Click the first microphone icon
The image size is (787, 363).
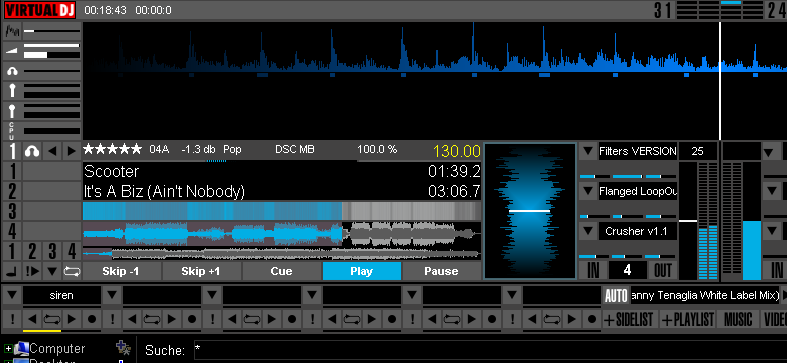tap(12, 90)
